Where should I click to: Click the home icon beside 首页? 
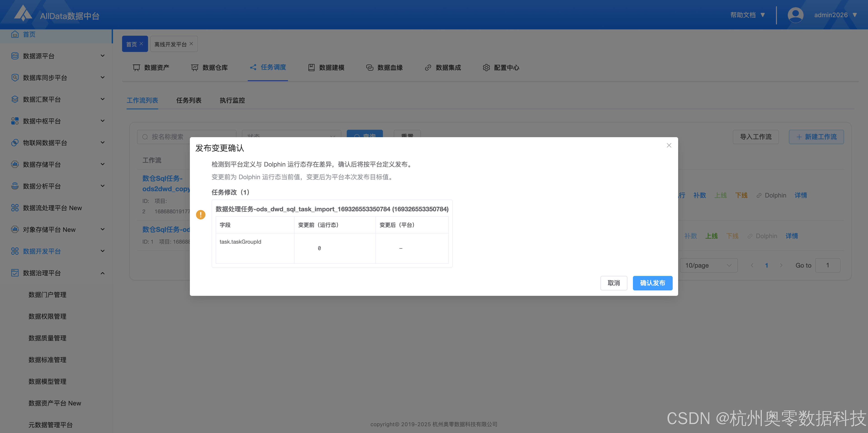(15, 34)
